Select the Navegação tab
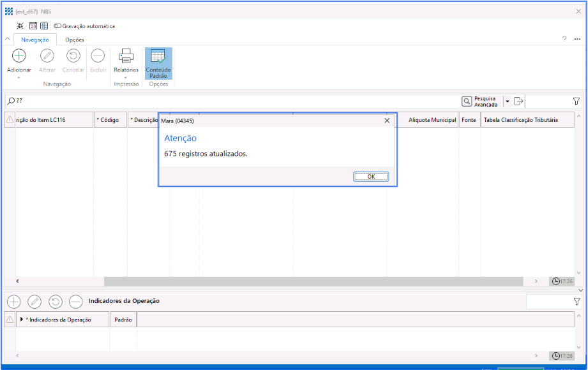Image resolution: width=588 pixels, height=370 pixels. pyautogui.click(x=35, y=40)
